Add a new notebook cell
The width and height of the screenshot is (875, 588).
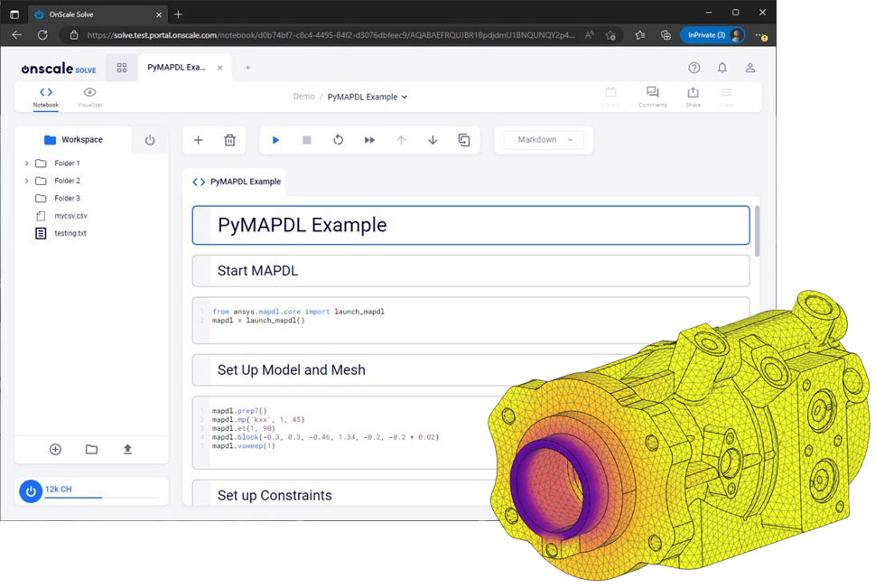[198, 140]
